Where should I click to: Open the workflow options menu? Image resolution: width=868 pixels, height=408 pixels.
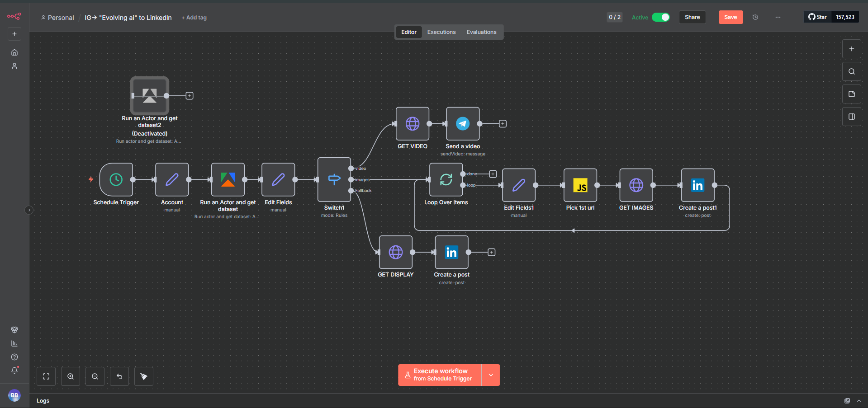coord(778,17)
